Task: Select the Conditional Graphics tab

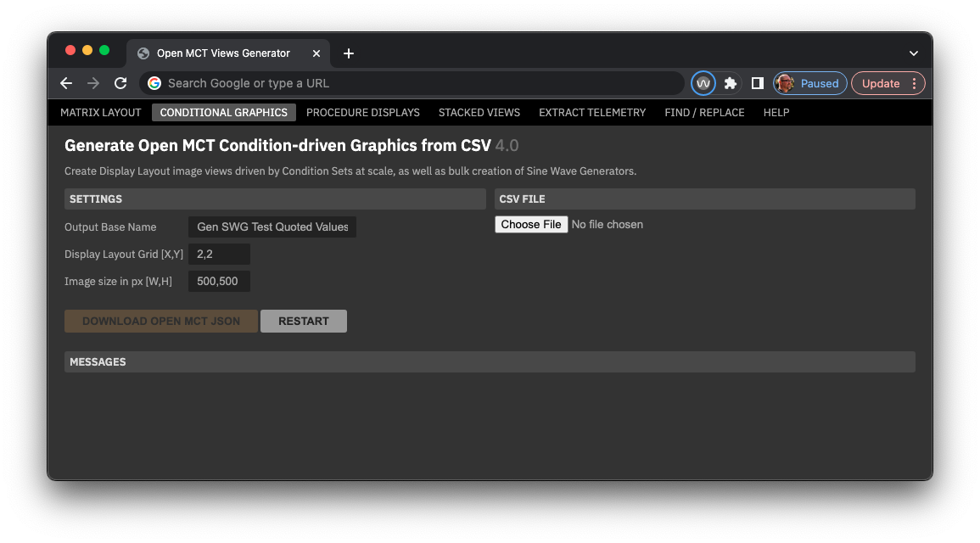Action: click(224, 113)
